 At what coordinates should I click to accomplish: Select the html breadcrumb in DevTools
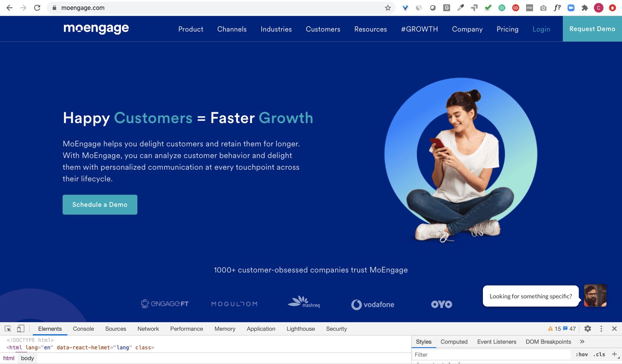click(9, 358)
